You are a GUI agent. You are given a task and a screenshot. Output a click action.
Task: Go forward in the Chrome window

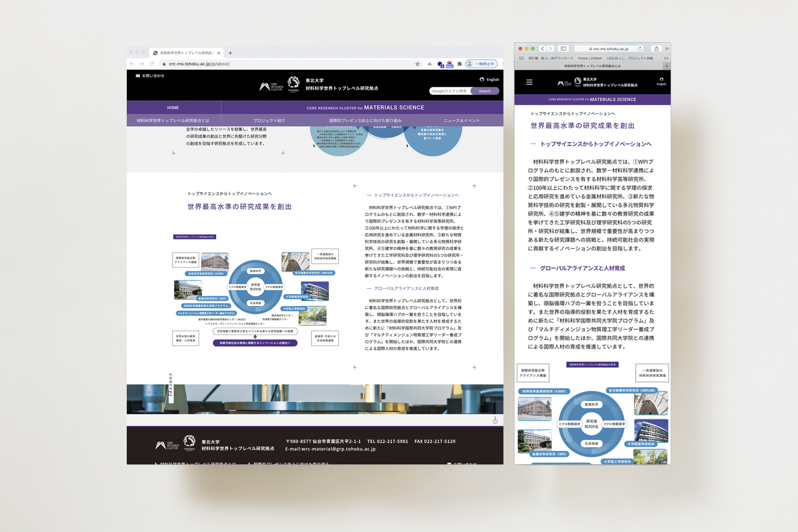(x=142, y=64)
